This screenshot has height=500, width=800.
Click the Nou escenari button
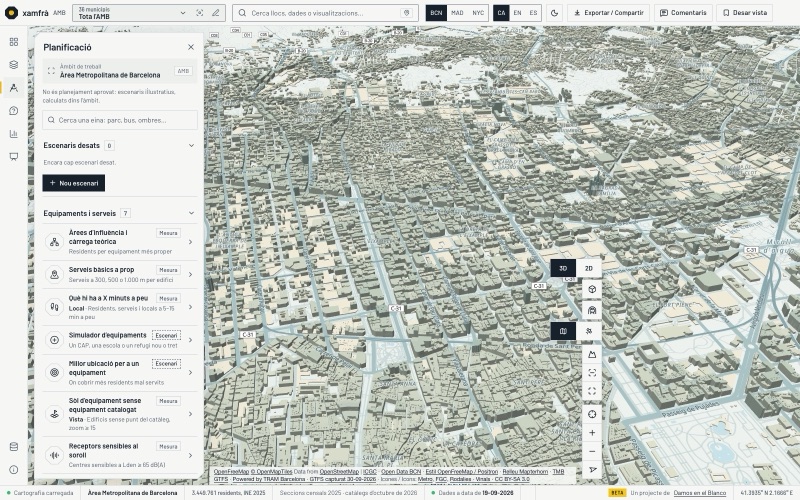point(74,183)
